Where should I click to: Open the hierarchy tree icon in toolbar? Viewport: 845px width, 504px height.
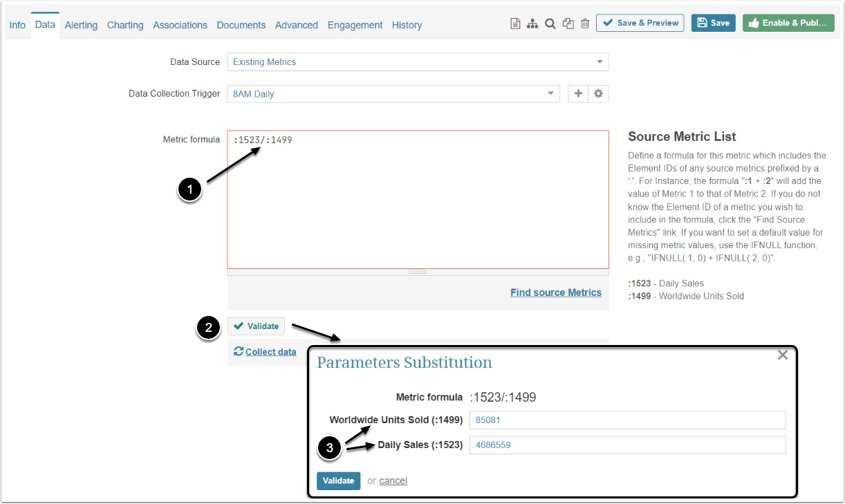click(532, 24)
